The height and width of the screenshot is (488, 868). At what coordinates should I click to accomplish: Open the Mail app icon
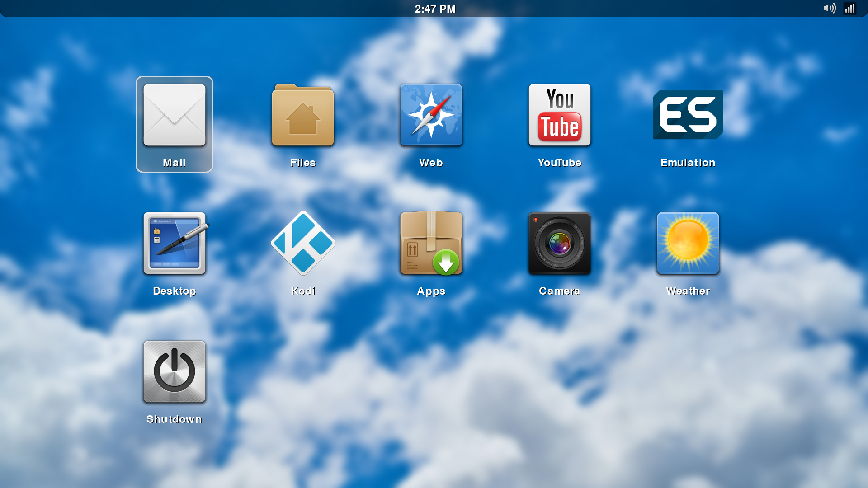coord(175,115)
